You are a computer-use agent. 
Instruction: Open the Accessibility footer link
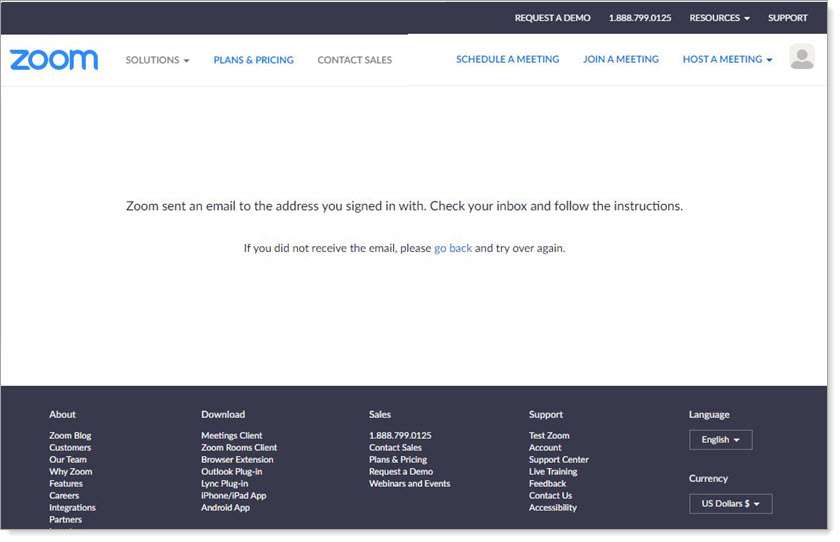tap(552, 508)
